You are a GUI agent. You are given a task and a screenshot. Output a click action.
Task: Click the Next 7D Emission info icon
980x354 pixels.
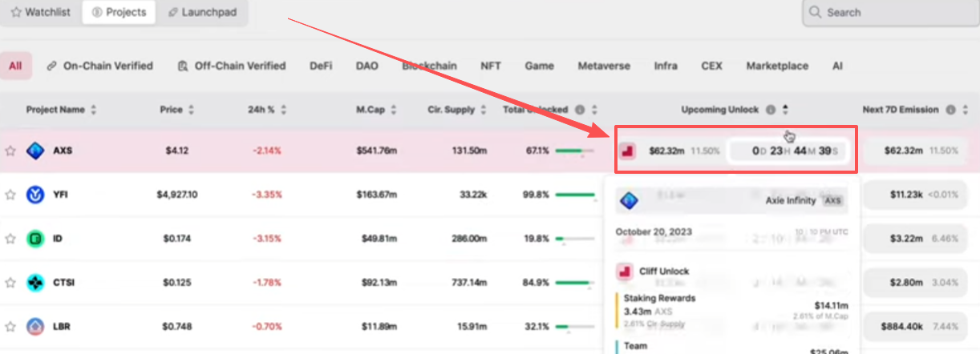tap(950, 110)
